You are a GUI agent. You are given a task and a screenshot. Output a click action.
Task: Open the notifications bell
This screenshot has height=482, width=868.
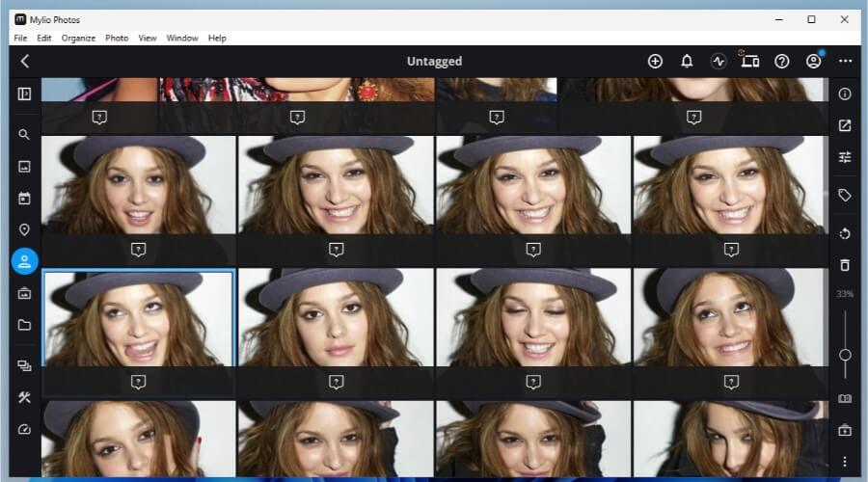pyautogui.click(x=687, y=62)
